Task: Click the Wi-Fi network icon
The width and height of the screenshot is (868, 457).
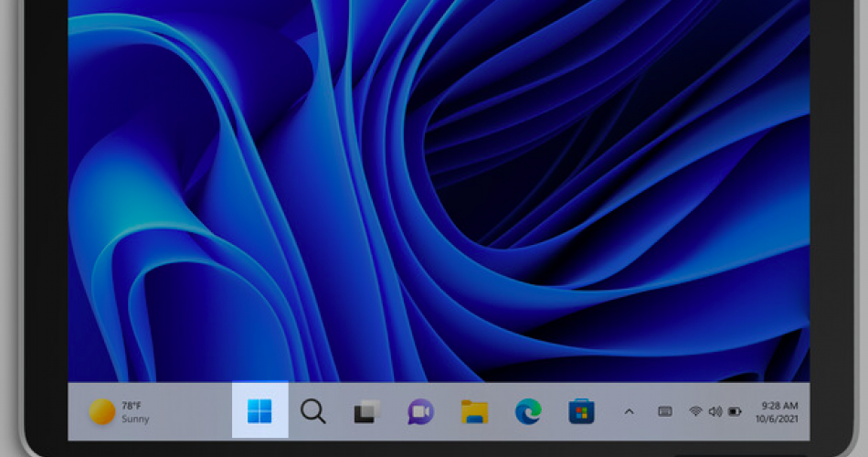Action: tap(695, 411)
